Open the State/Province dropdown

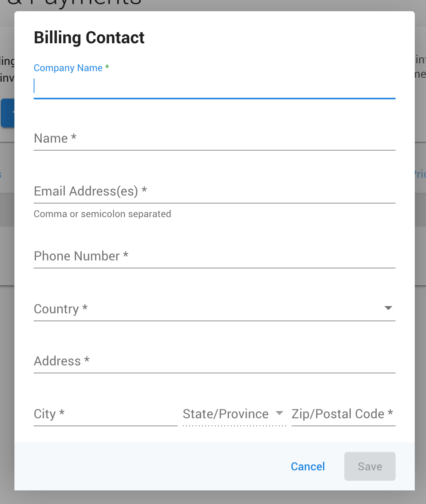(234, 414)
